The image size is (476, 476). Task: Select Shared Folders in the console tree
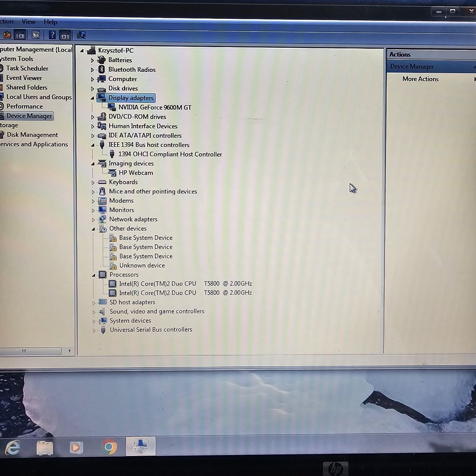pos(27,87)
